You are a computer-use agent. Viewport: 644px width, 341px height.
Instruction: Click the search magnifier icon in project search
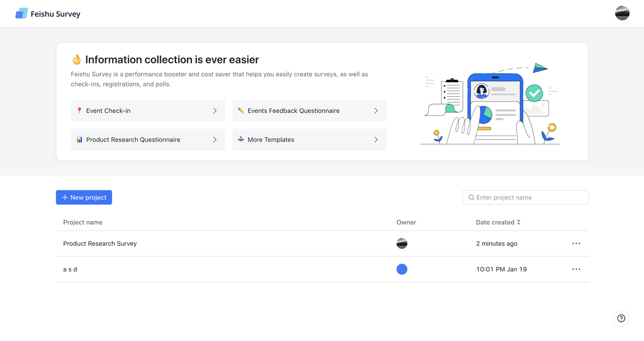[471, 197]
